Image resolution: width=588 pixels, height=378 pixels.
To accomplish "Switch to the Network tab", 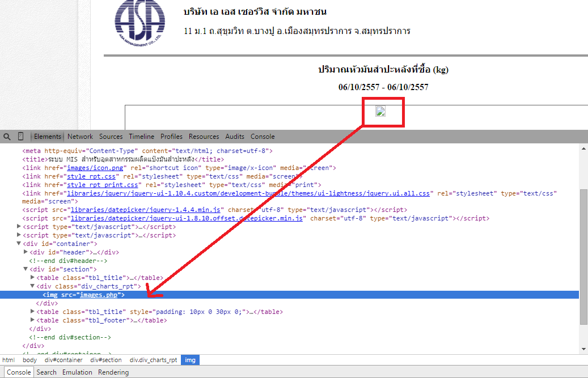I will pyautogui.click(x=80, y=137).
